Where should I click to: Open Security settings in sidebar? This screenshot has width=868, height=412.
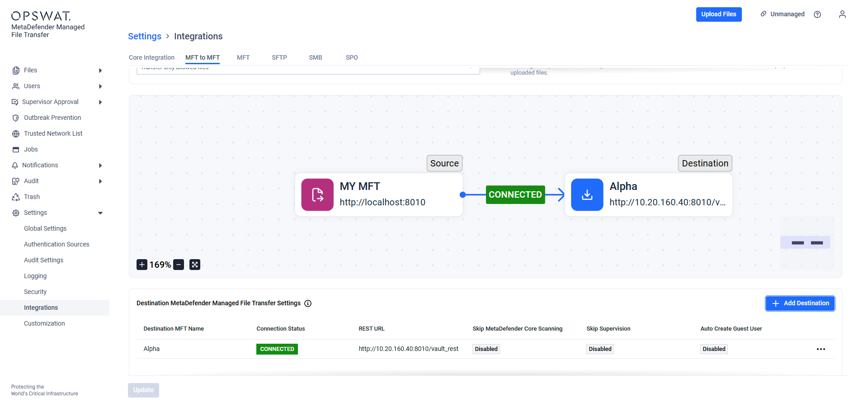35,292
